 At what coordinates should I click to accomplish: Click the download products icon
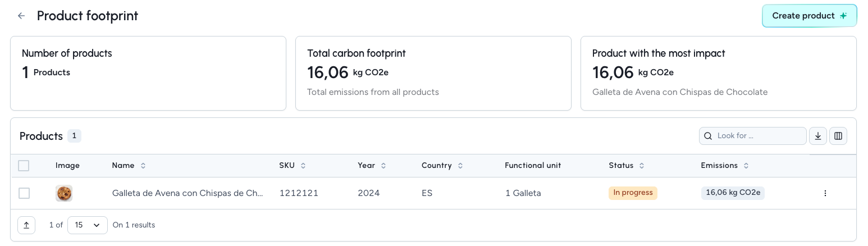(x=818, y=136)
